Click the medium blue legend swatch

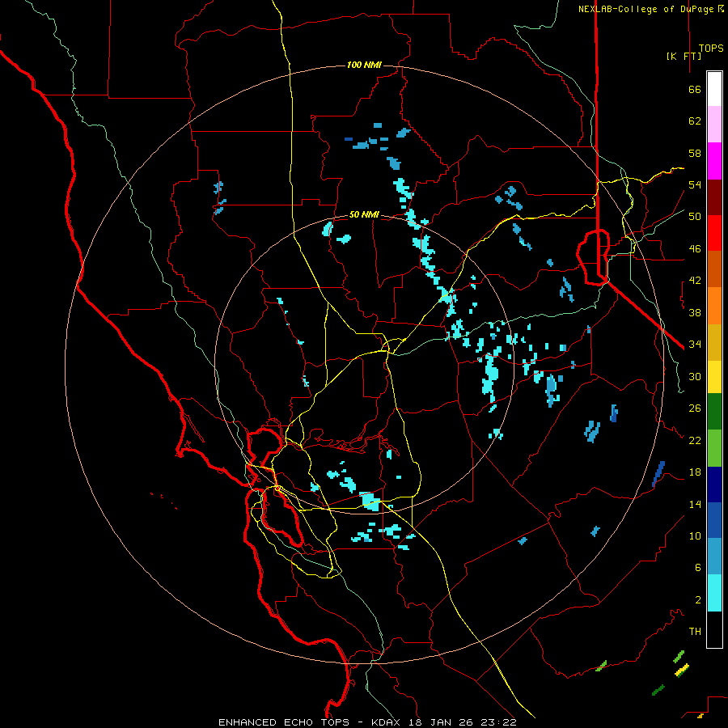pos(714,520)
